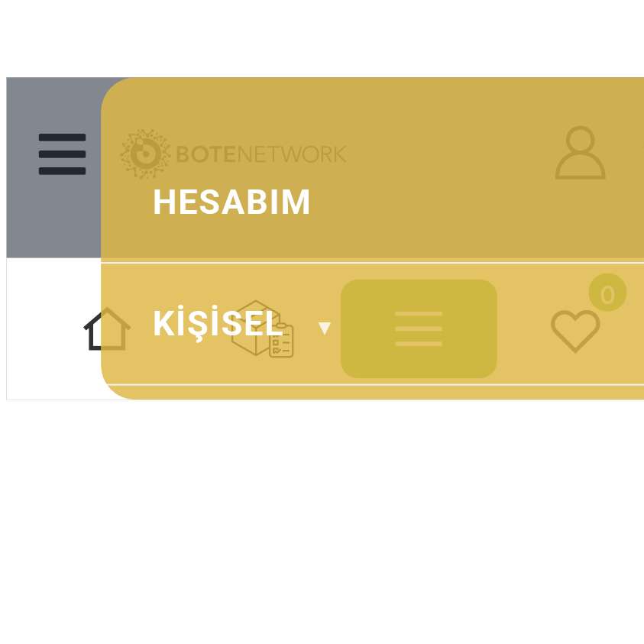Collapse the KİŞİSEL section with its triangle
This screenshot has width=644, height=644.
(325, 328)
